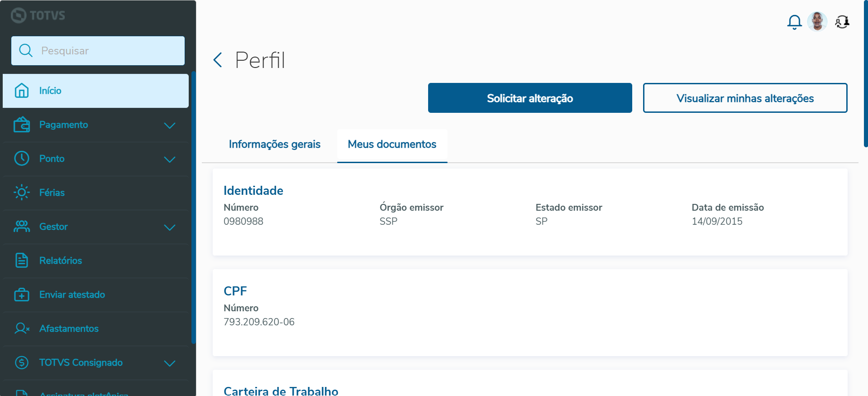Select the Meus documentos tab
The height and width of the screenshot is (396, 868).
click(x=392, y=145)
